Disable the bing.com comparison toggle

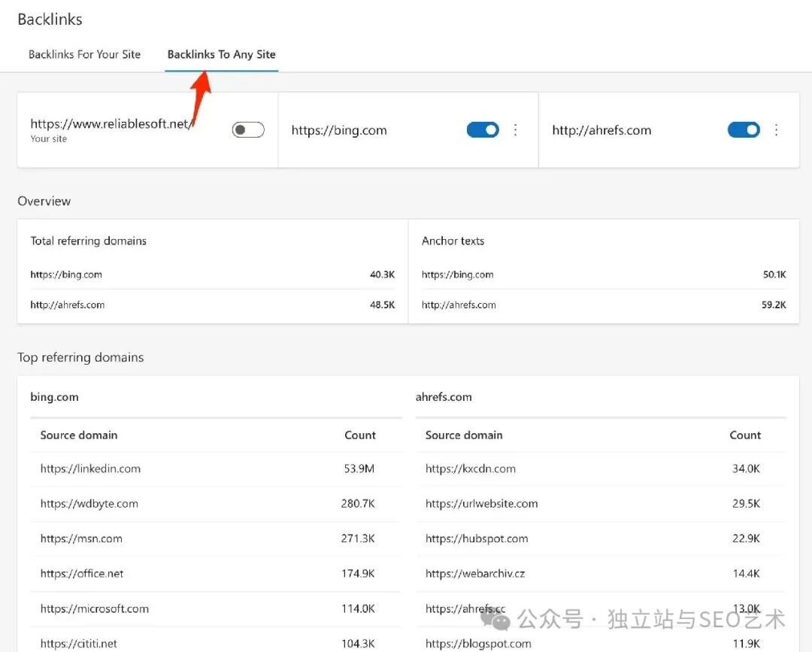(x=482, y=129)
